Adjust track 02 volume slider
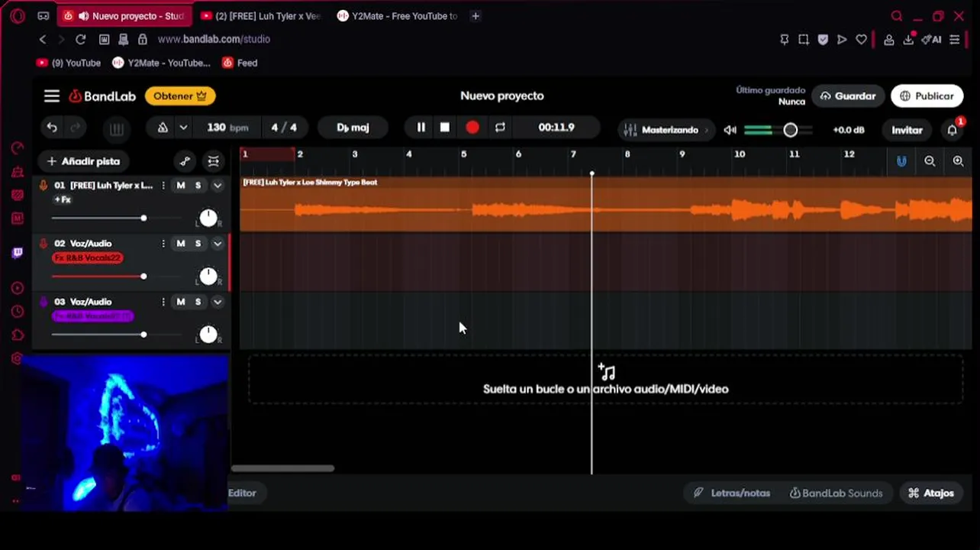Screen dimensions: 980x550 [143, 277]
